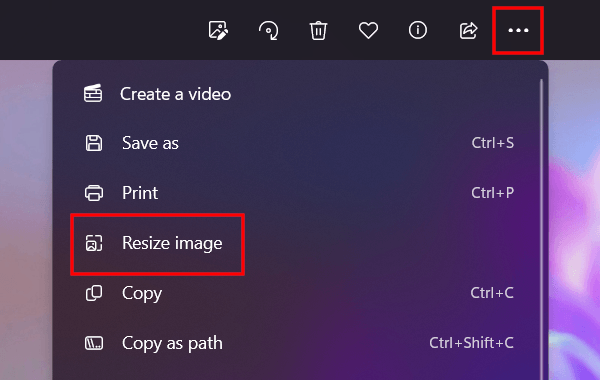The width and height of the screenshot is (600, 380).
Task: Choose Create a video from the menu
Action: pos(300,94)
